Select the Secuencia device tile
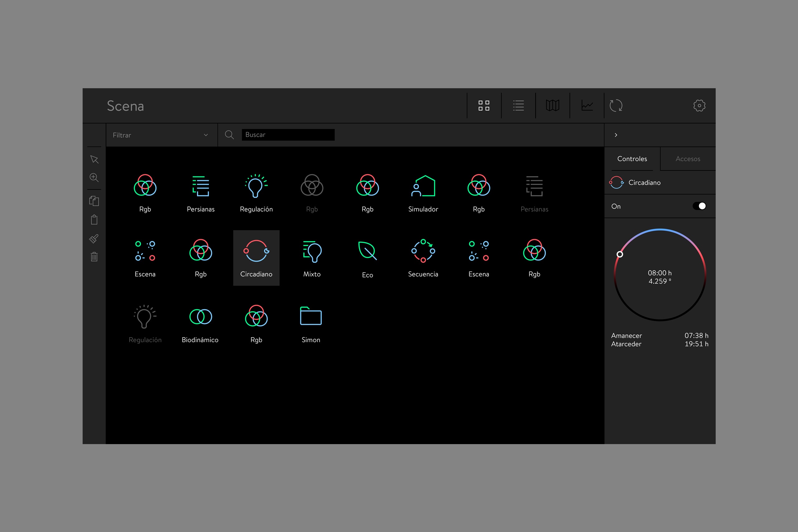798x532 pixels. click(423, 258)
